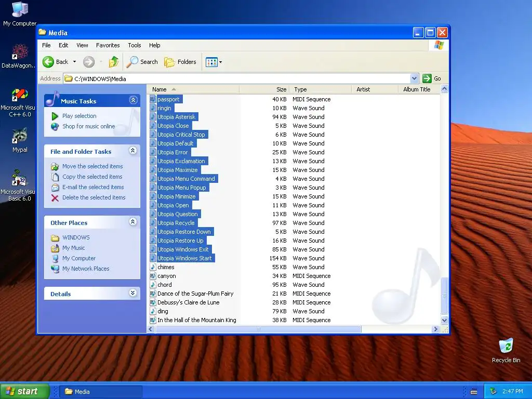
Task: Open the Views dropdown arrow
Action: click(220, 62)
